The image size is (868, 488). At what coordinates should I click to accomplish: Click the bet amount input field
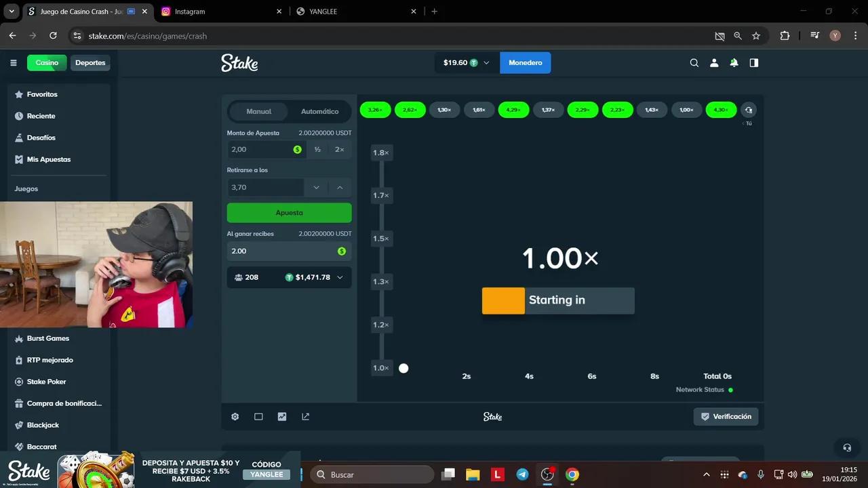(x=266, y=149)
